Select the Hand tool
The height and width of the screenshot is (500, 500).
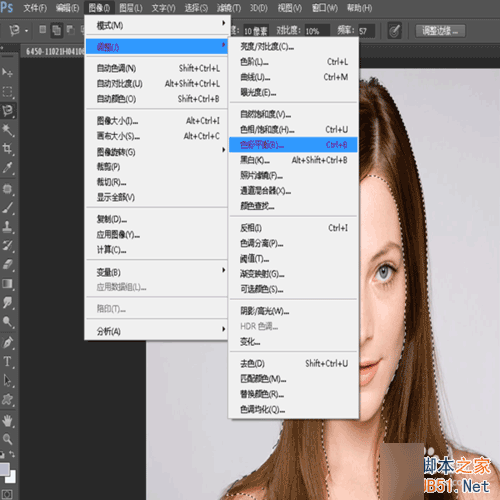pos(7,421)
